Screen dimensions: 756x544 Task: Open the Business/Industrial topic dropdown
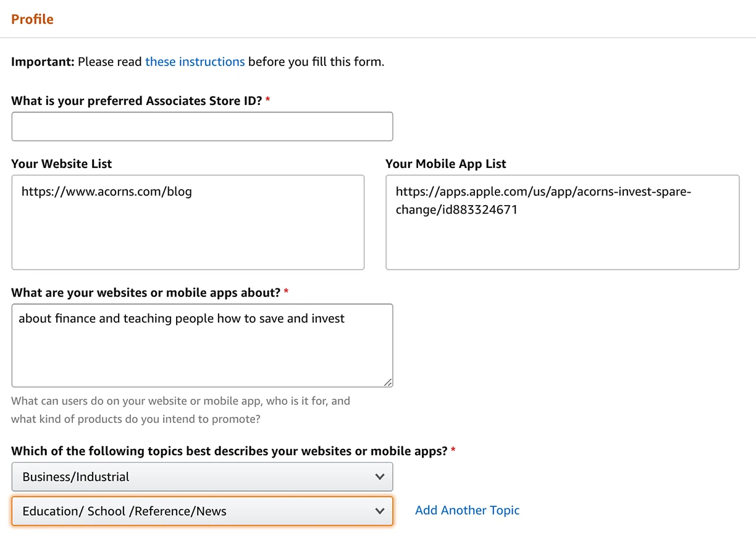click(202, 477)
